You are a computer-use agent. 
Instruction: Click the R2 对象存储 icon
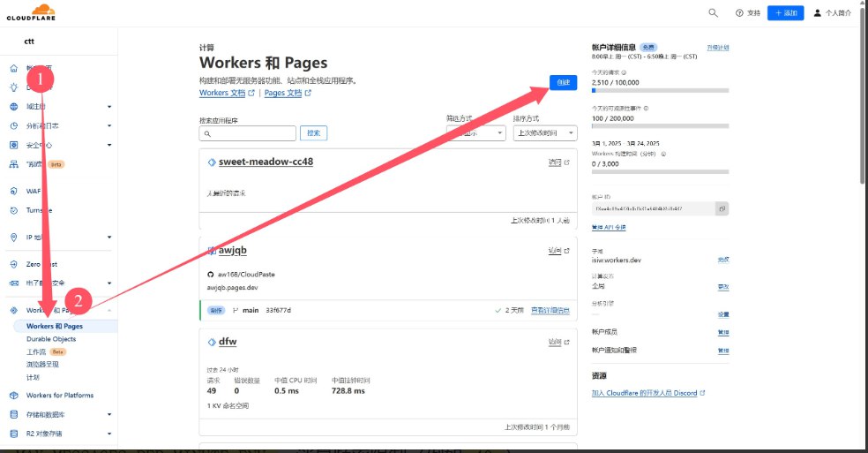[x=14, y=434]
